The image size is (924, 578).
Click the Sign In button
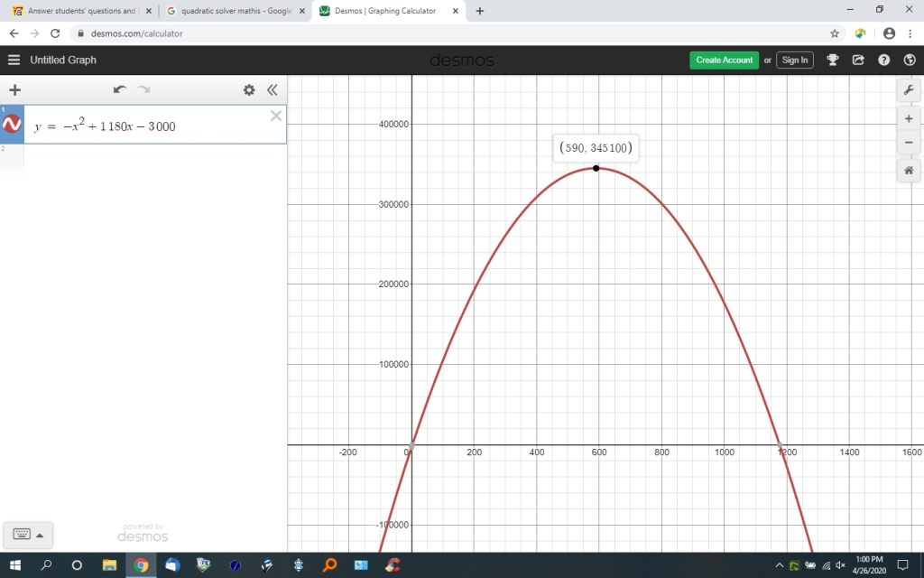click(x=795, y=60)
